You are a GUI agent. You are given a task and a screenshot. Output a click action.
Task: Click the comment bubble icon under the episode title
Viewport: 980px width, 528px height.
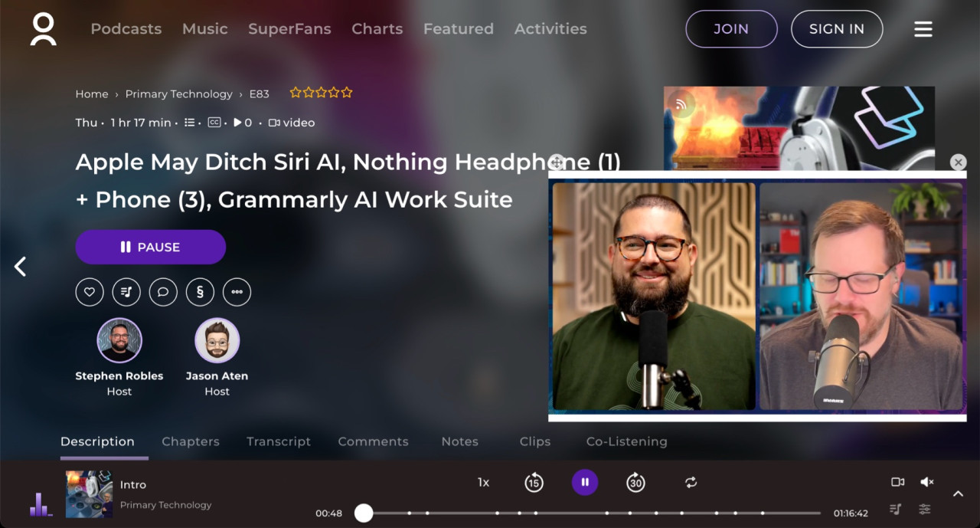(x=163, y=292)
